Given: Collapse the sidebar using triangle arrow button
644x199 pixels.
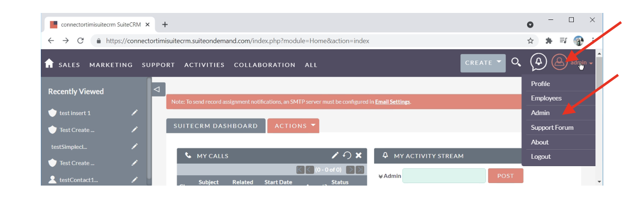Looking at the screenshot, I should click(x=157, y=89).
